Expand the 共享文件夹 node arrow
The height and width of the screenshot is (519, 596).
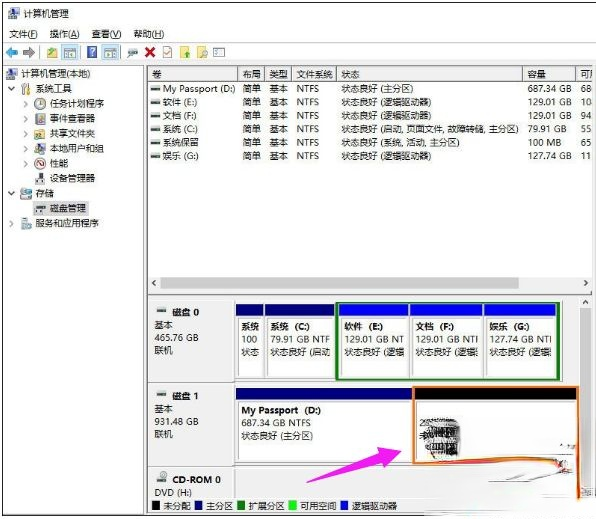25,133
